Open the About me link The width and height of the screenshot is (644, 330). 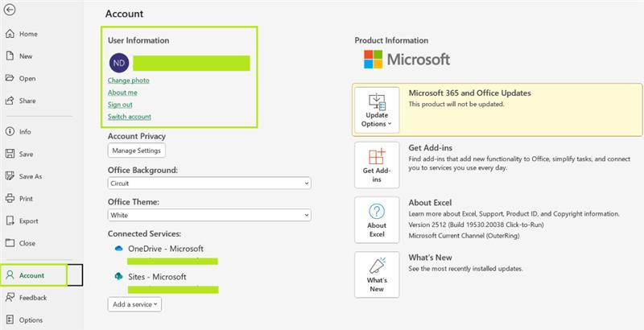coord(122,93)
